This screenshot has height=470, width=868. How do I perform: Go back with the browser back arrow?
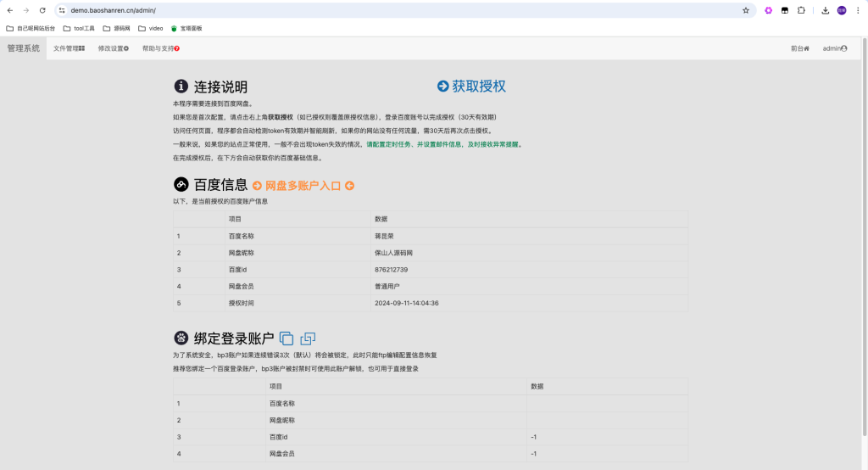coord(10,10)
